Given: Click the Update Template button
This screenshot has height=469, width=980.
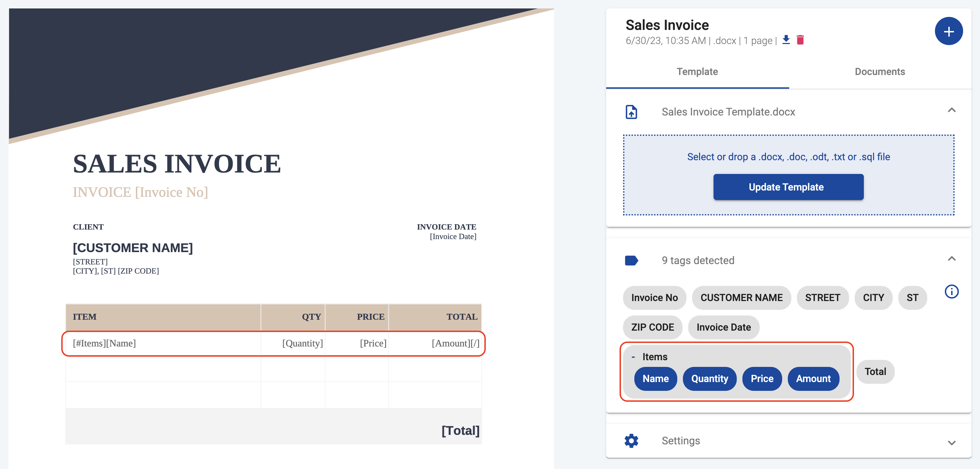Looking at the screenshot, I should pyautogui.click(x=789, y=186).
